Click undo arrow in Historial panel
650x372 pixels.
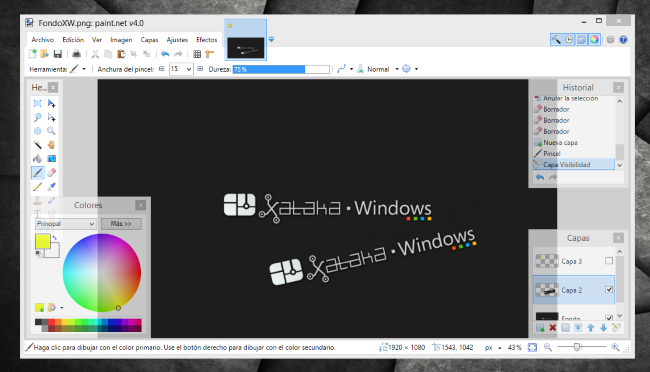(540, 177)
